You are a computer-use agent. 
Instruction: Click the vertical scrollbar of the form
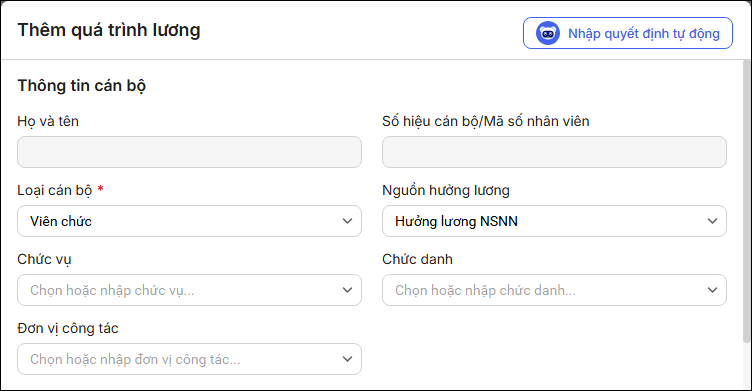click(x=747, y=201)
